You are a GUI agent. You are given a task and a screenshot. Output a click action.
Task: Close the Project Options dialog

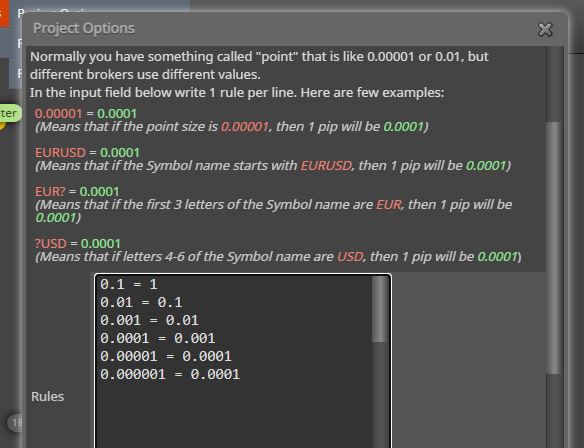[x=545, y=29]
